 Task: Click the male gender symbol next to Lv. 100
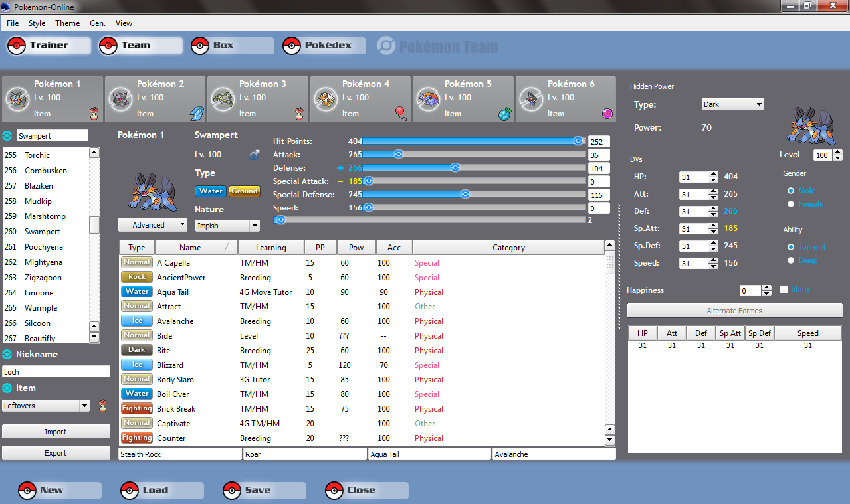pos(255,155)
